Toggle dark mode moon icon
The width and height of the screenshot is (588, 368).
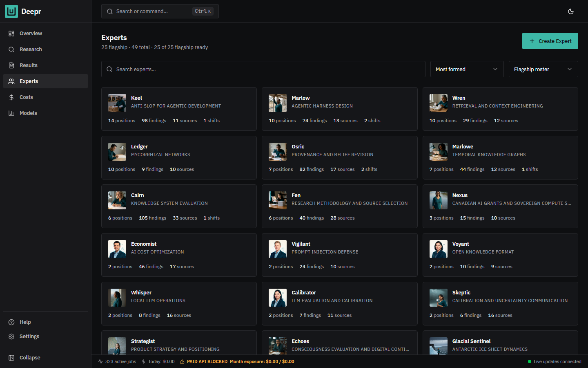571,11
